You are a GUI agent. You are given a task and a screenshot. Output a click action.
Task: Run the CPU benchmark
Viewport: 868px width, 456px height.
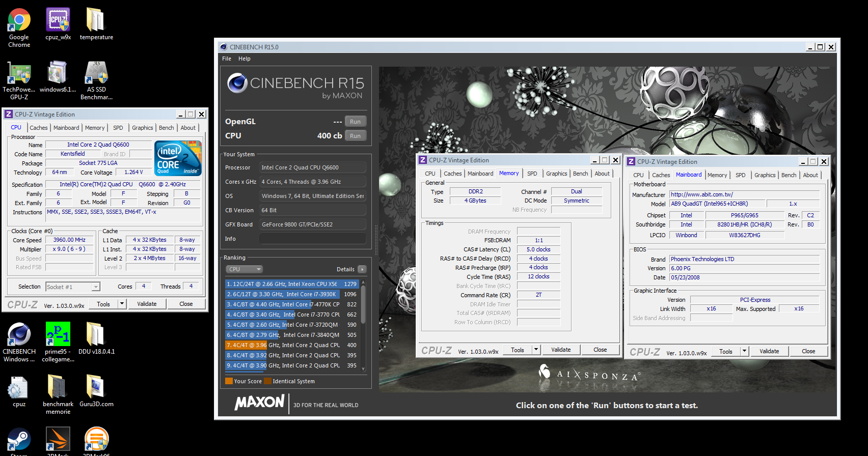(356, 136)
